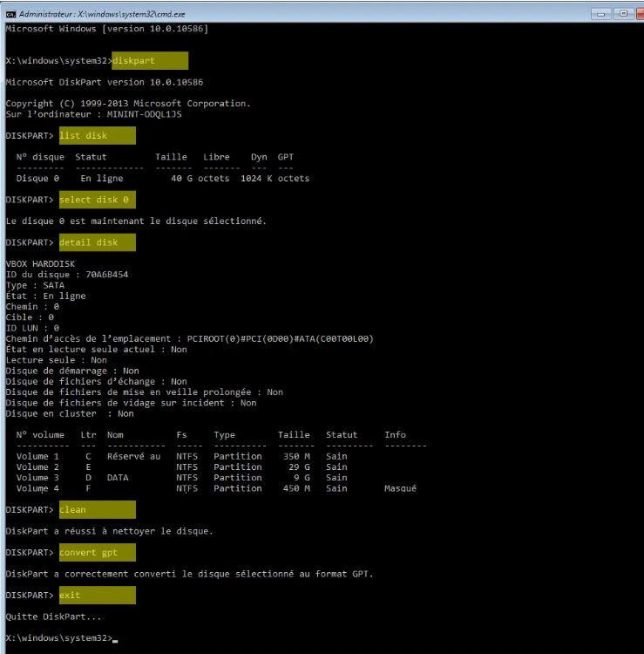Screen dimensions: 644x654
Task: Click the highlighted 'diskpart' command
Action: pyautogui.click(x=150, y=61)
